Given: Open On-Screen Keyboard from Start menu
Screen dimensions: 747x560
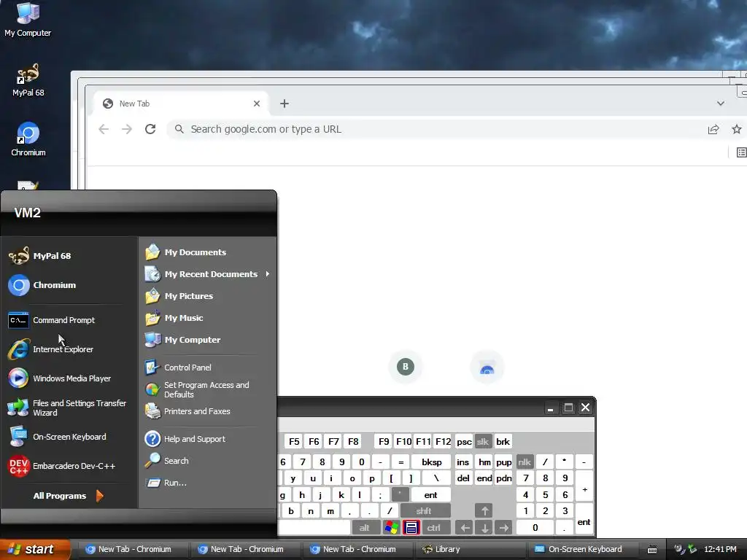Looking at the screenshot, I should (57, 437).
